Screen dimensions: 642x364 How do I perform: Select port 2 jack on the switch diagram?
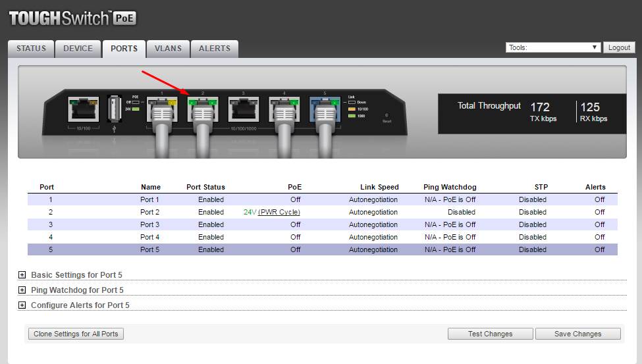pyautogui.click(x=202, y=109)
